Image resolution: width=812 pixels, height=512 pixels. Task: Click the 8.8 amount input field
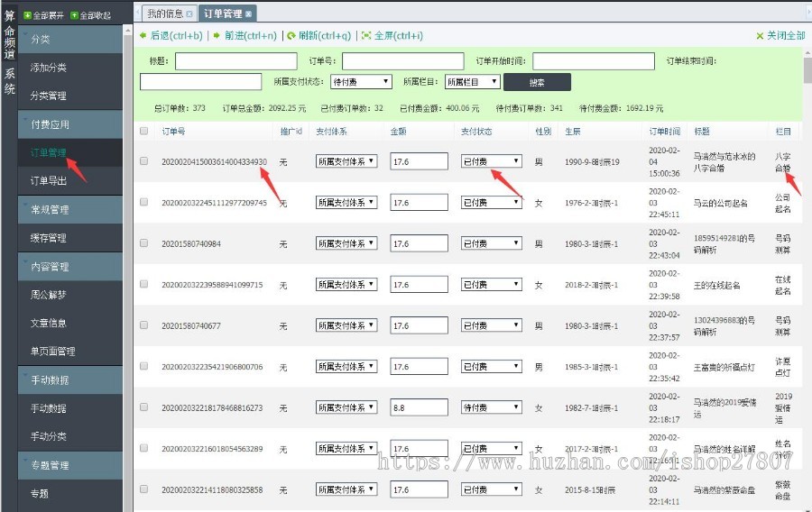(419, 407)
